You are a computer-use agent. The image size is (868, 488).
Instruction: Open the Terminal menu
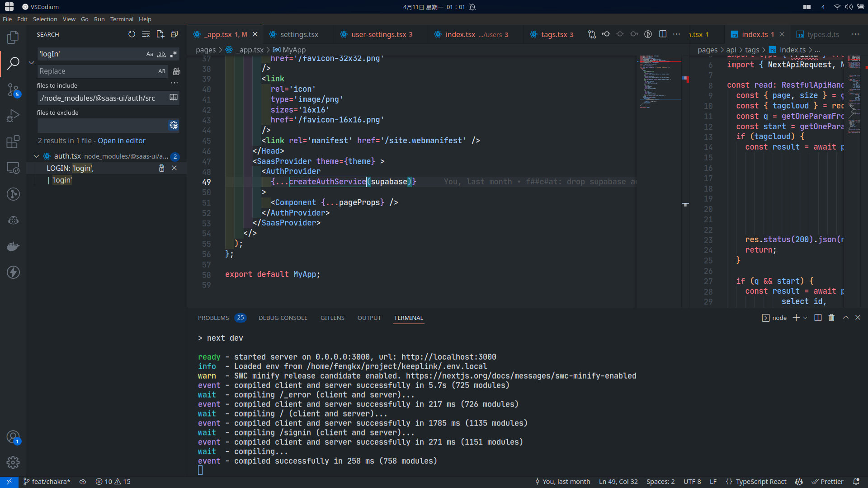point(121,19)
